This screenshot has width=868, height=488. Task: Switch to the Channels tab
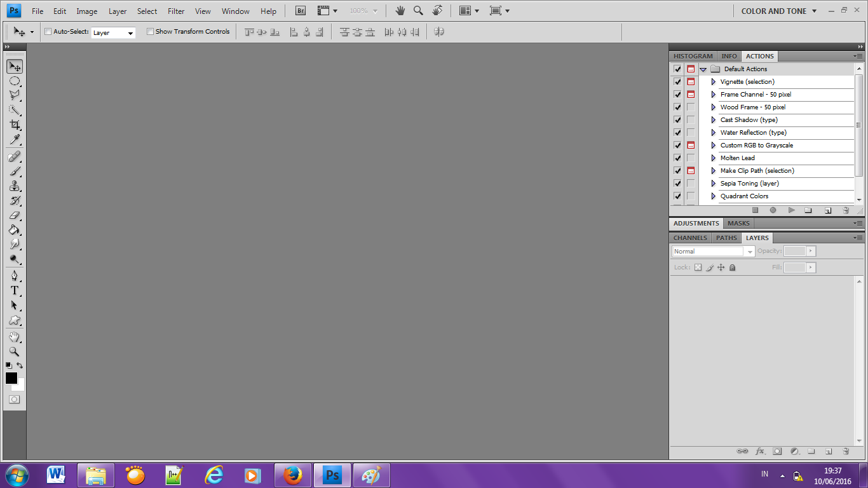click(690, 238)
